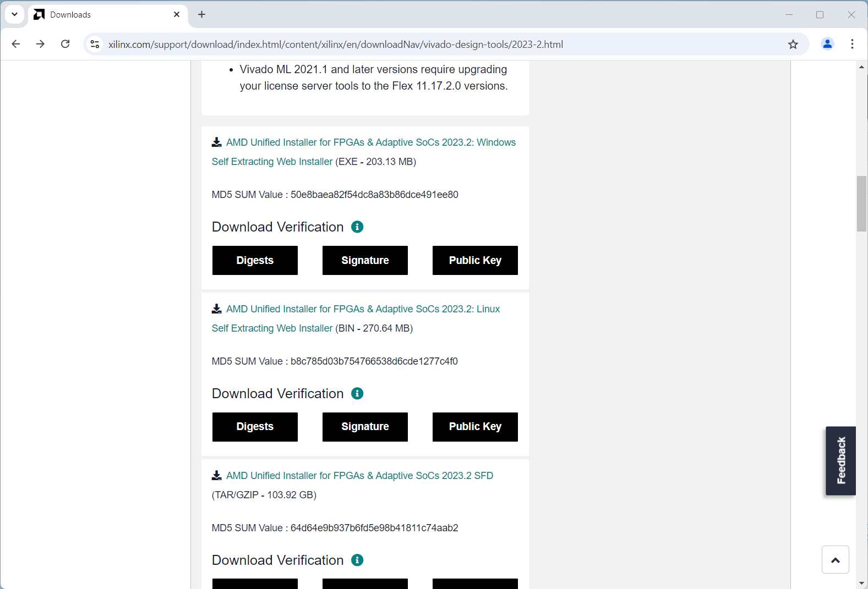Open a new browser tab
The height and width of the screenshot is (589, 868).
pyautogui.click(x=202, y=15)
